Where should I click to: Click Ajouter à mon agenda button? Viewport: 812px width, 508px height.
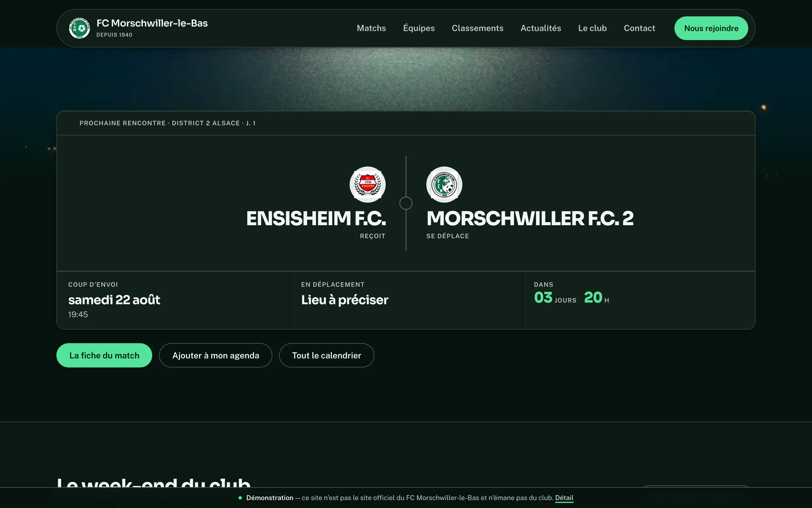coord(215,355)
